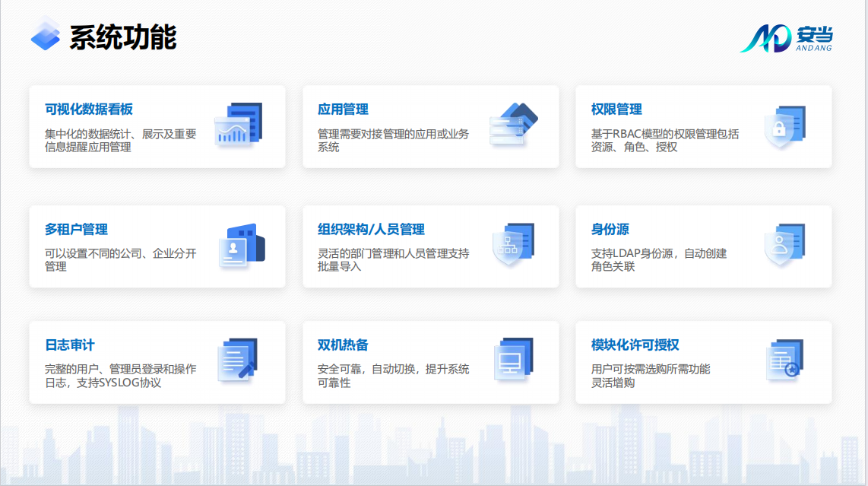This screenshot has height=486, width=868.
Task: Click the 身份源 person shield icon
Action: click(x=785, y=244)
